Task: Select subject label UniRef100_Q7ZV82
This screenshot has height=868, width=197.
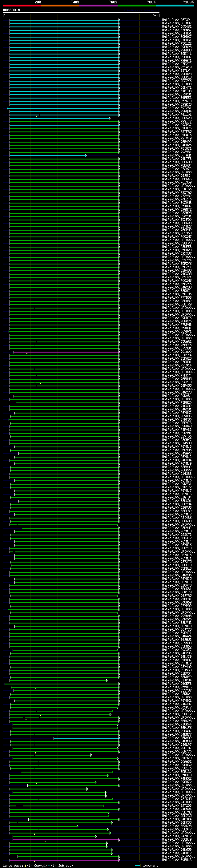Action: [177, 196]
